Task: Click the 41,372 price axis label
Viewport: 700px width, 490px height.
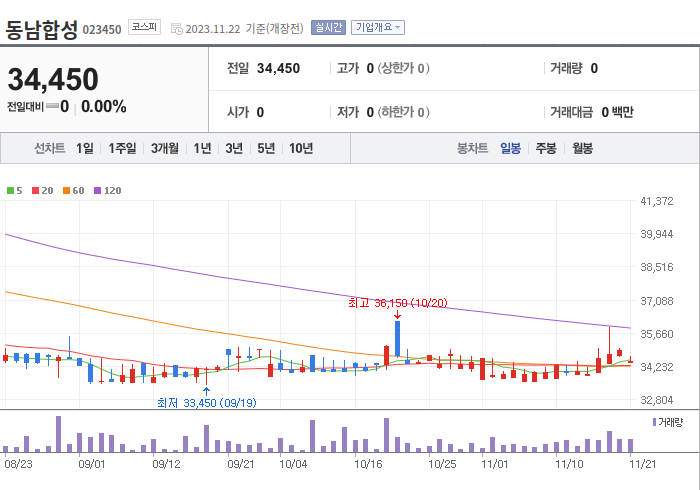Action: [657, 201]
